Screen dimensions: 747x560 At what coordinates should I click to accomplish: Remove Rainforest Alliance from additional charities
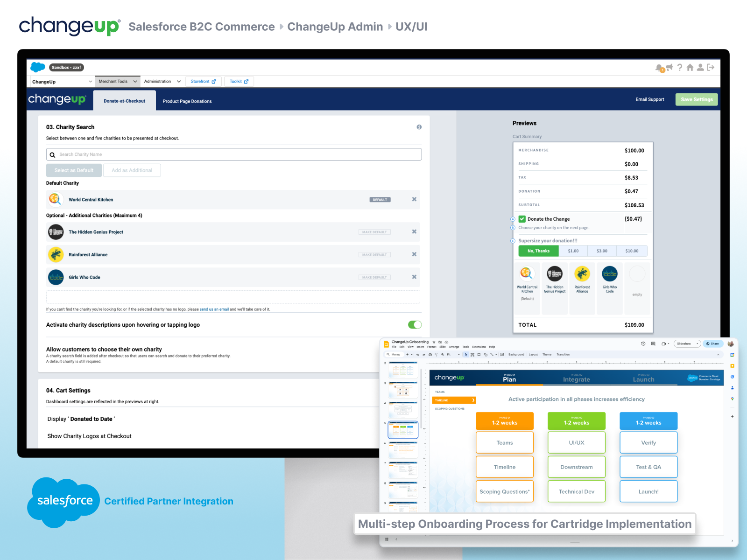(x=414, y=254)
